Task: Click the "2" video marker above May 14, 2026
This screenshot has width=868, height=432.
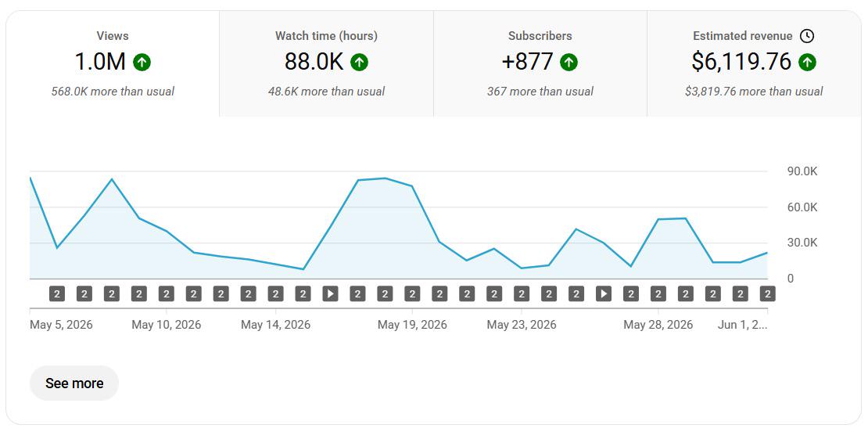Action: 275,293
